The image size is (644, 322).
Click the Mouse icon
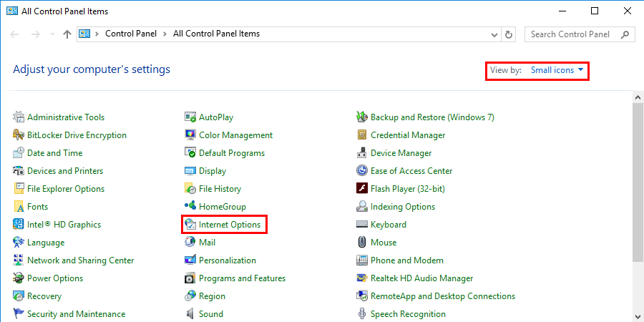[x=362, y=243]
